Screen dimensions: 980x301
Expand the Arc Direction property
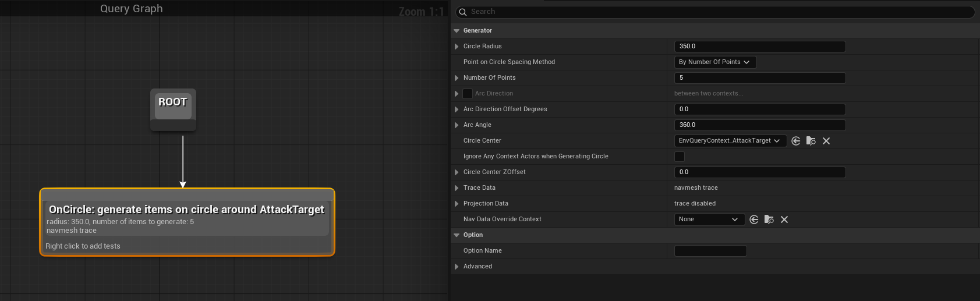coord(457,94)
